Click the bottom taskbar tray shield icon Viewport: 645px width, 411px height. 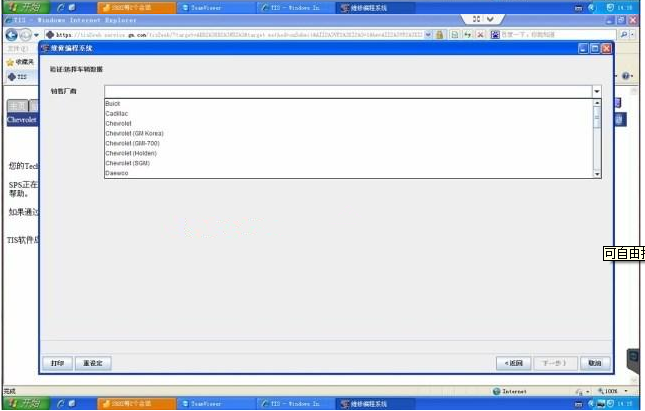(x=610, y=404)
